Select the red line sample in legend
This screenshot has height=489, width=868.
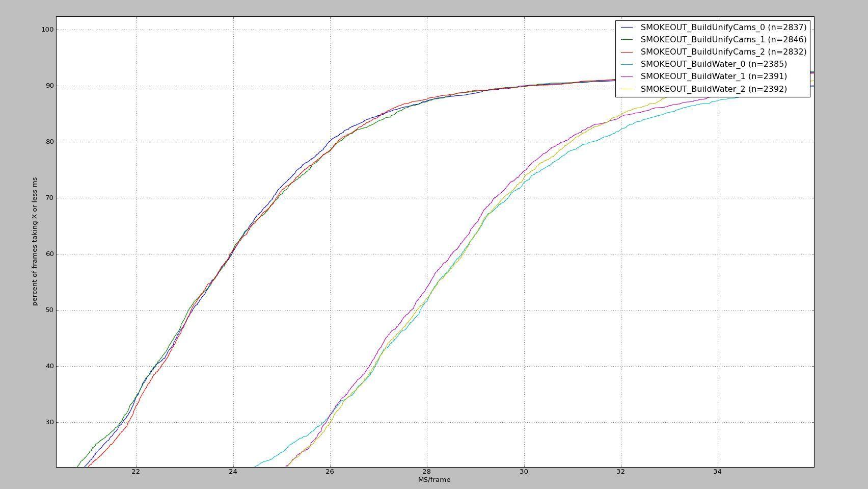click(627, 52)
